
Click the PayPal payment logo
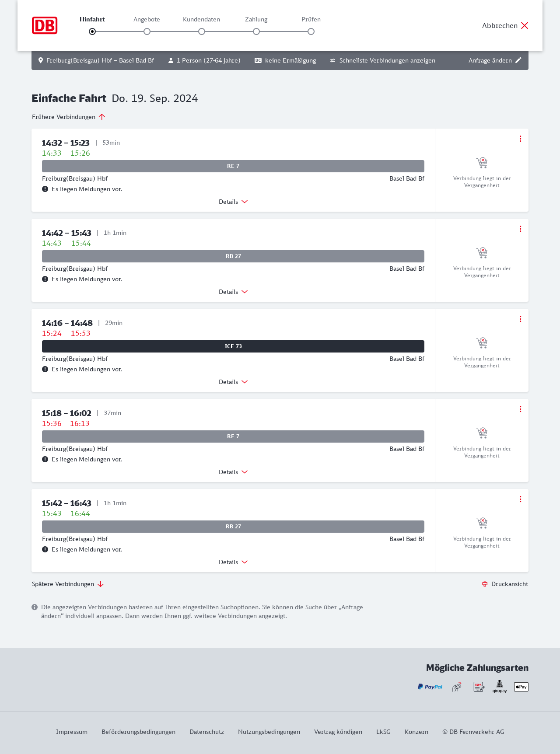(x=430, y=687)
